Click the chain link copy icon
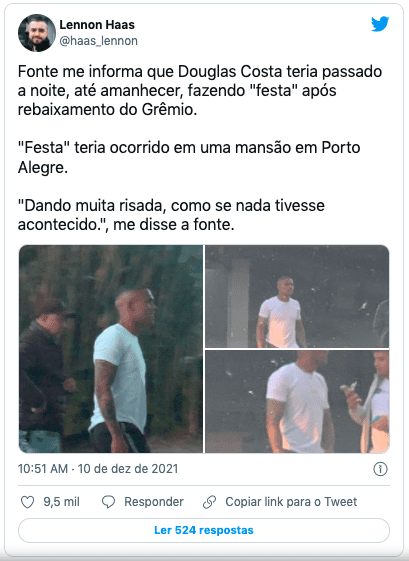409x561 pixels. click(x=209, y=502)
